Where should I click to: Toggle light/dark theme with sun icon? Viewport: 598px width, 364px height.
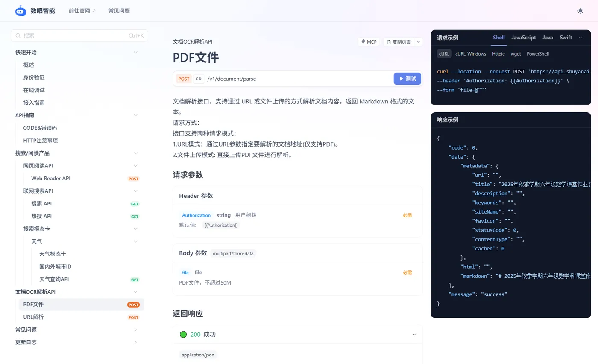pos(580,11)
